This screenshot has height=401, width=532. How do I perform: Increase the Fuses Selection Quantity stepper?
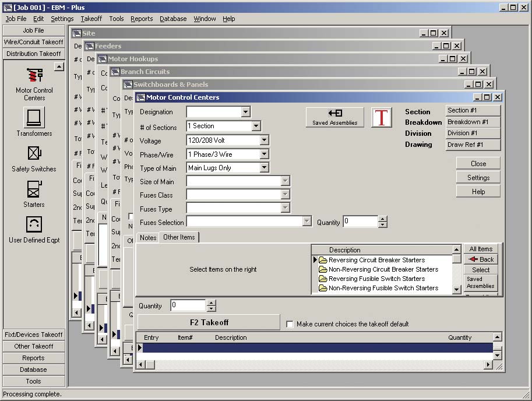[382, 219]
